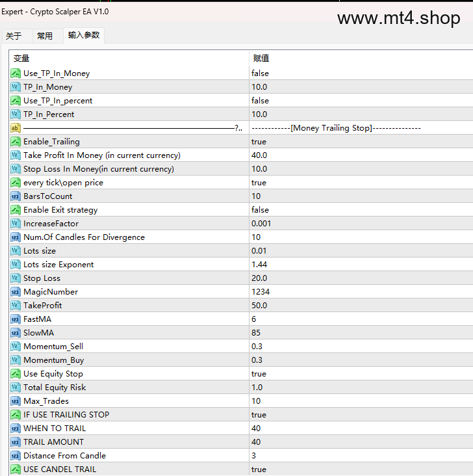Click the Use Equity Stop boolean icon
The width and height of the screenshot is (473, 476).
16,374
